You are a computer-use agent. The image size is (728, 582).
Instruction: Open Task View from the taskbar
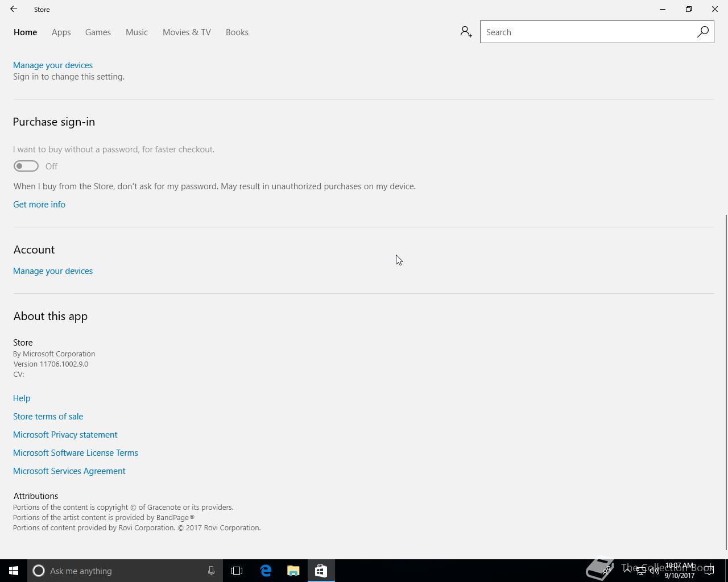[237, 571]
